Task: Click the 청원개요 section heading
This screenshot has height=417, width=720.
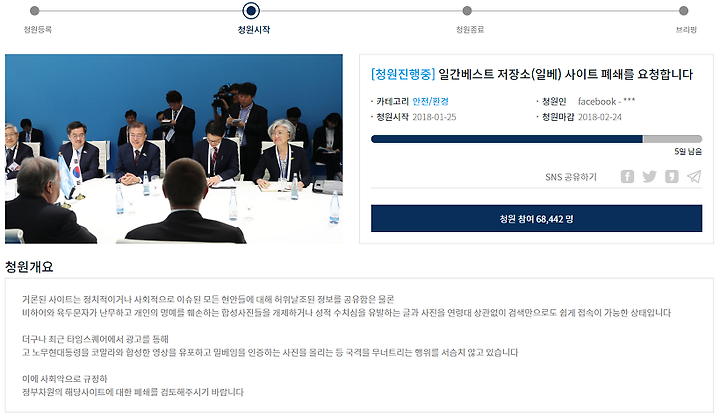Action: (29, 267)
